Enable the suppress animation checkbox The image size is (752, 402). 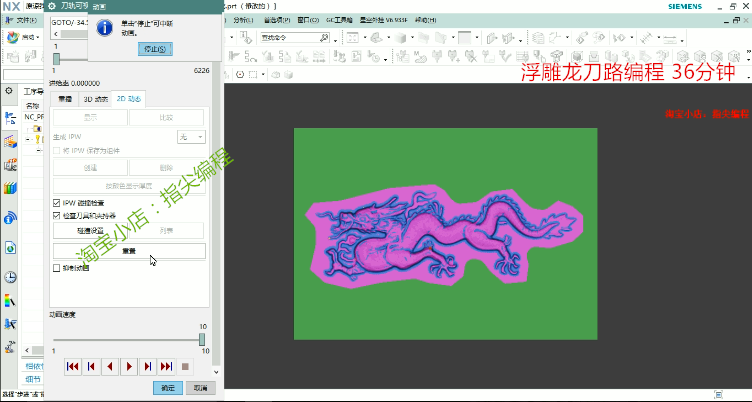pyautogui.click(x=56, y=268)
